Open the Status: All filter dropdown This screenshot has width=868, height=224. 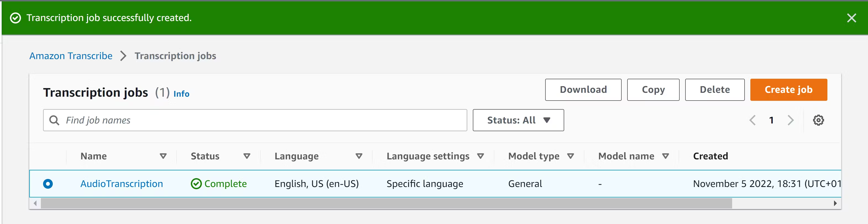[x=518, y=120]
